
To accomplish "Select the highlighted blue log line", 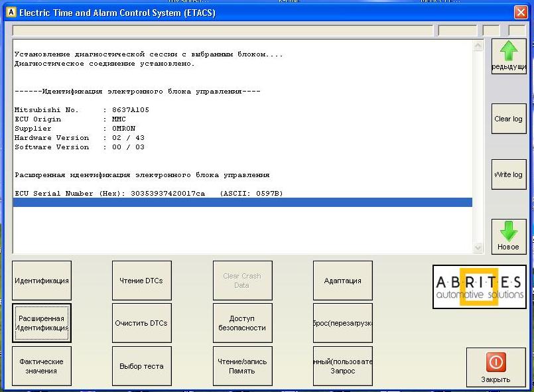I will click(x=242, y=202).
